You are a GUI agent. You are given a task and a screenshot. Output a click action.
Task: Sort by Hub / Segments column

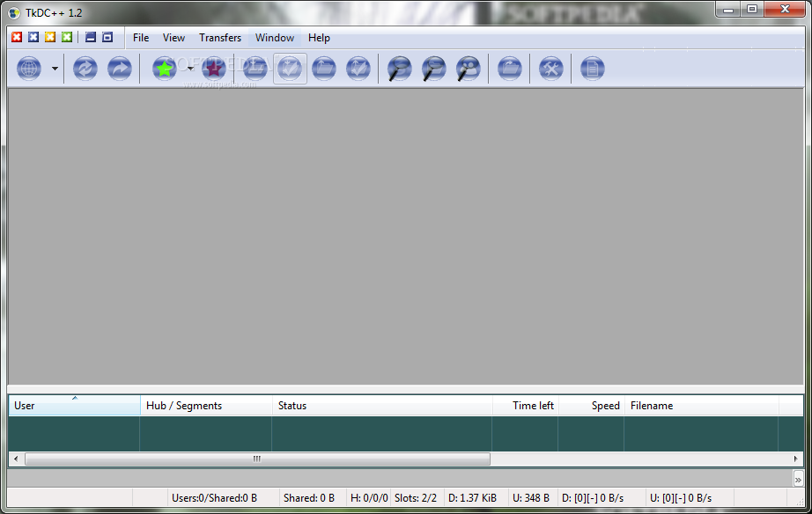[x=206, y=405]
